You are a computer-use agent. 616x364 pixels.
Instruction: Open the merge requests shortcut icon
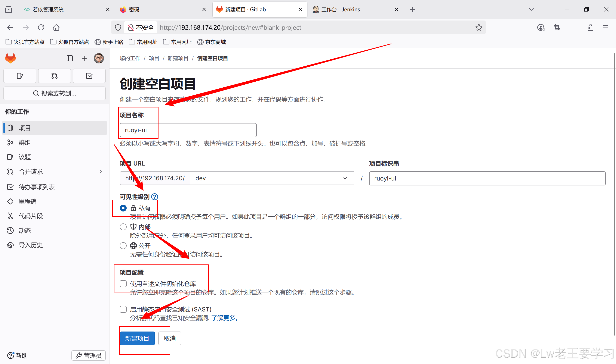click(55, 76)
